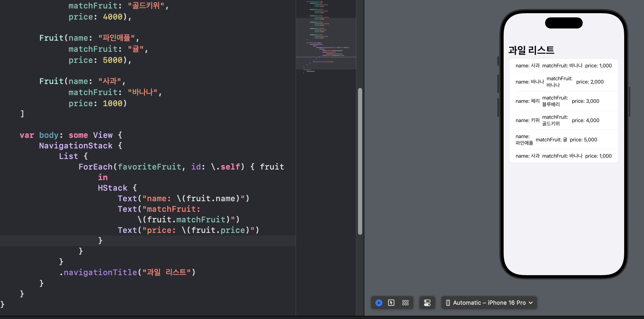The image size is (644, 319).
Task: Click the .navigationTitle modifier in code
Action: 100,272
